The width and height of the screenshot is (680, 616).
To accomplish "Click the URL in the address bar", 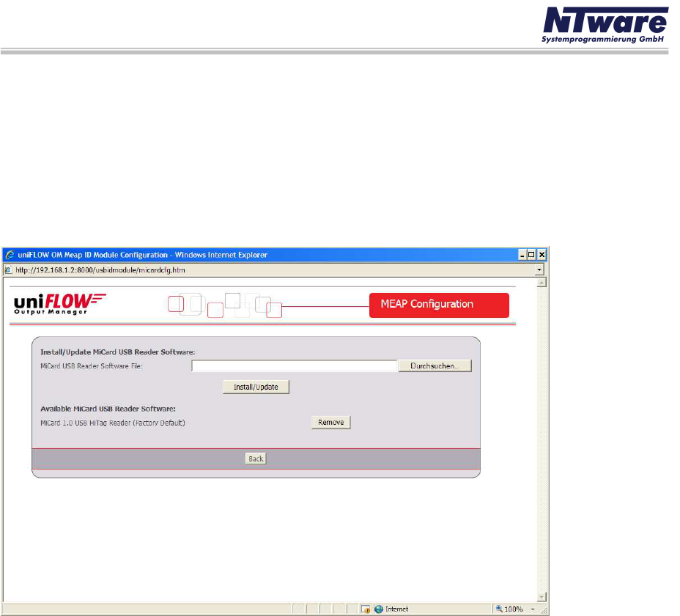I will pos(100,270).
